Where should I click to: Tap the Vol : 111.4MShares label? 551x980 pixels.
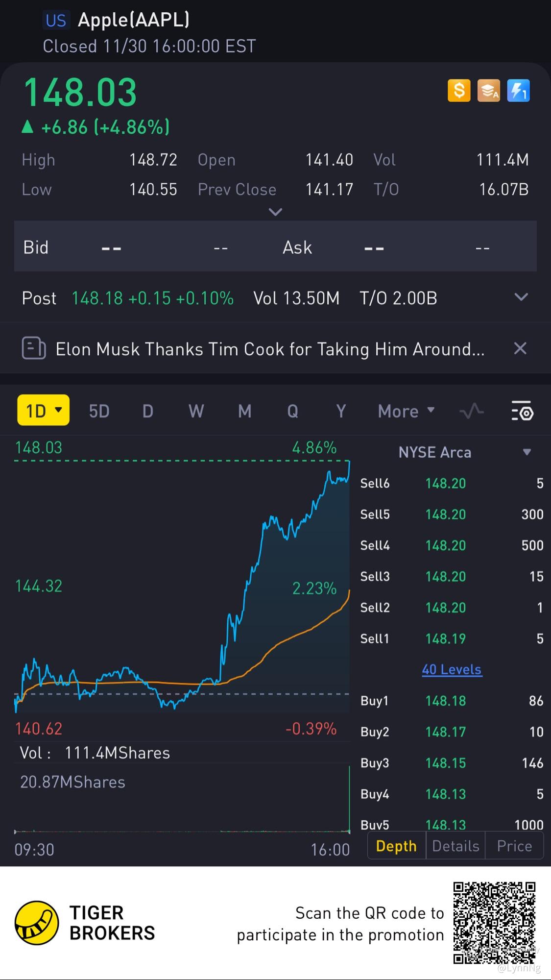click(x=95, y=753)
